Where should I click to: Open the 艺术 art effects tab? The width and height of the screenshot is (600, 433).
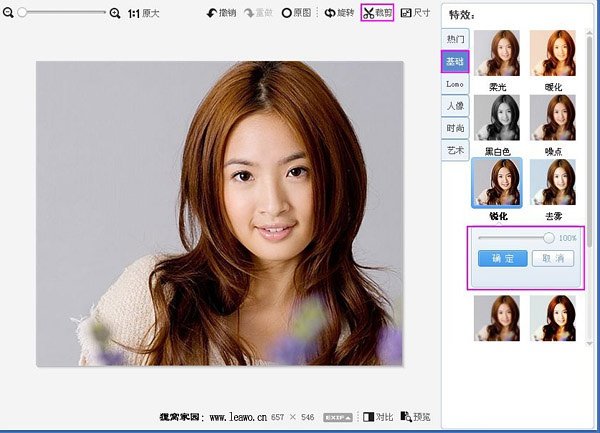coord(455,150)
